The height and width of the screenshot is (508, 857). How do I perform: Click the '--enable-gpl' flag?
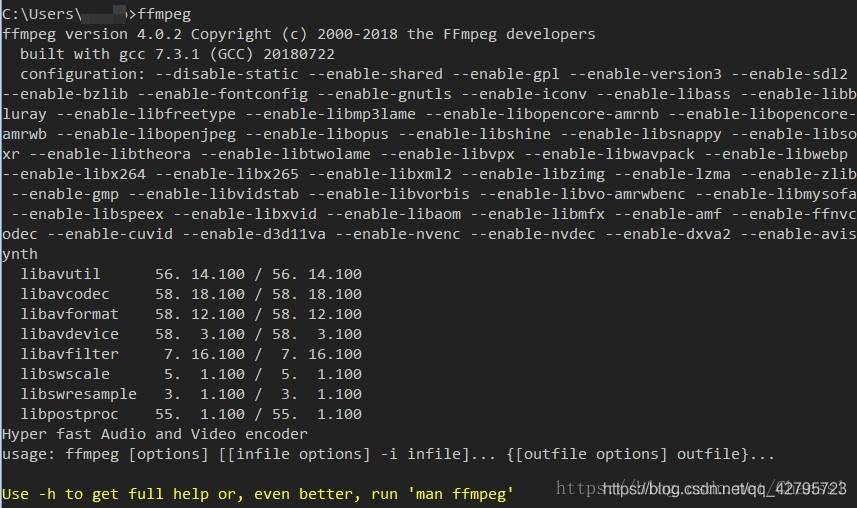pos(506,74)
